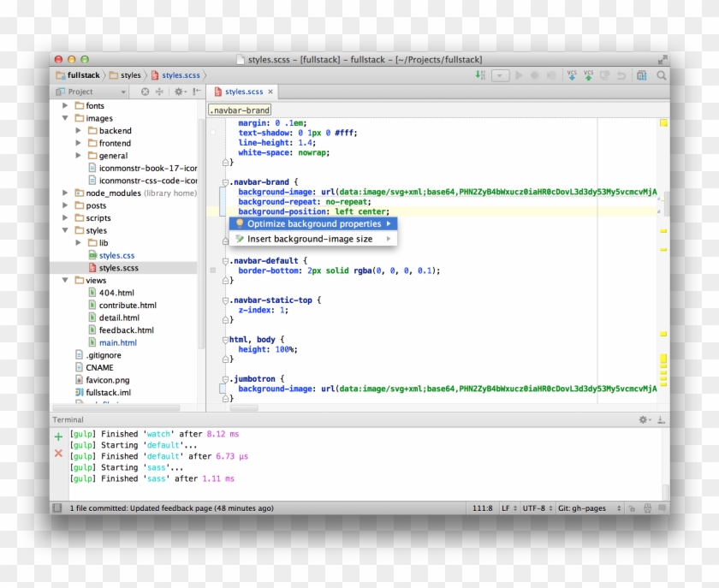719x588 pixels.
Task: Click collapse all icon in Project panel
Action: click(x=159, y=92)
